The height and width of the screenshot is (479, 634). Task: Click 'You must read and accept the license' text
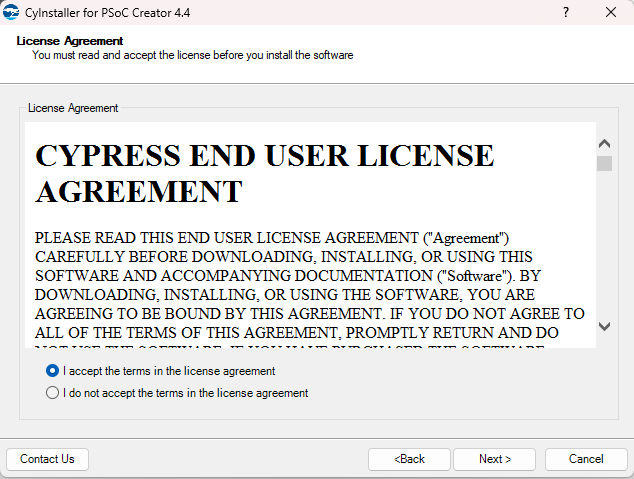[x=192, y=55]
